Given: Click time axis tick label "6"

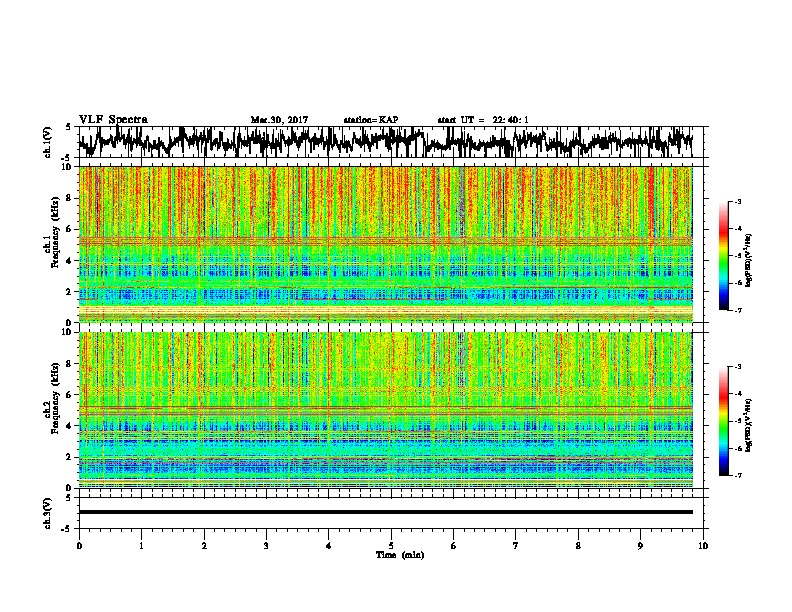Looking at the screenshot, I should point(453,546).
